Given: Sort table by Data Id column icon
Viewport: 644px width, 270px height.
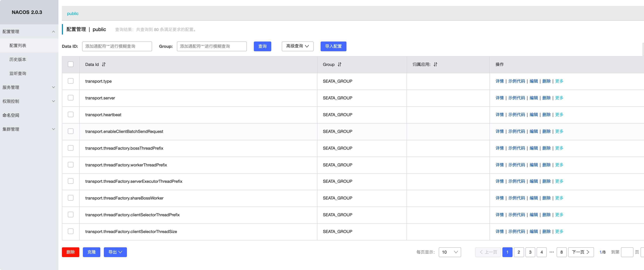Looking at the screenshot, I should [x=103, y=64].
